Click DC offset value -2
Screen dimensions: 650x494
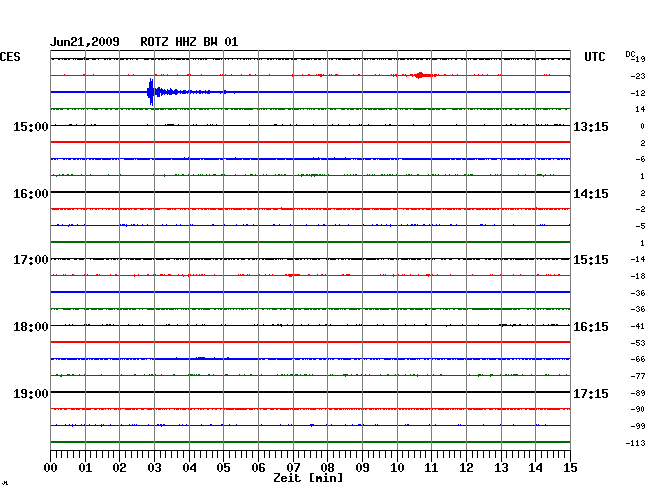[x=640, y=209]
